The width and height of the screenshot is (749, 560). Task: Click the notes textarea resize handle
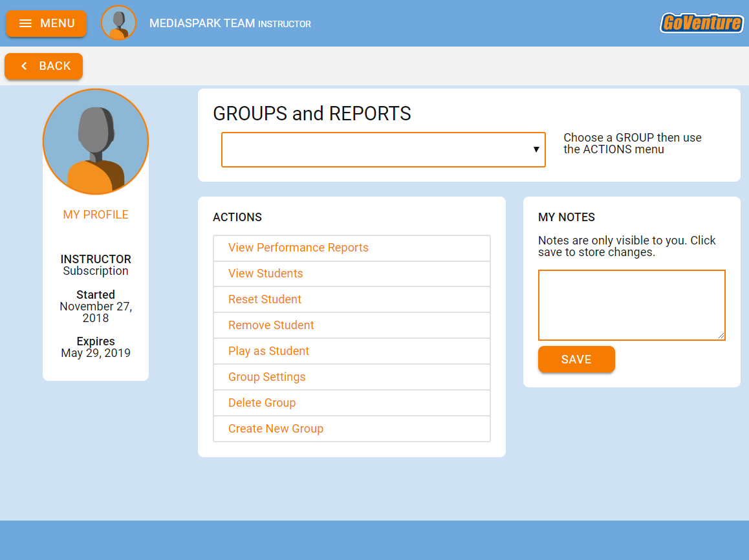click(x=721, y=336)
